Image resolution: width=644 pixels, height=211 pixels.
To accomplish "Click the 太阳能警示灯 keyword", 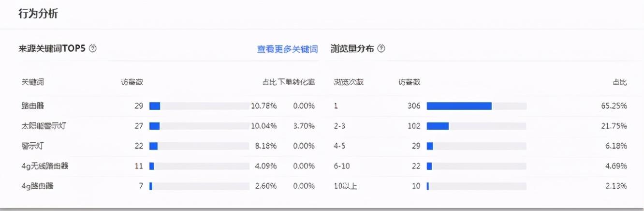I will click(43, 126).
